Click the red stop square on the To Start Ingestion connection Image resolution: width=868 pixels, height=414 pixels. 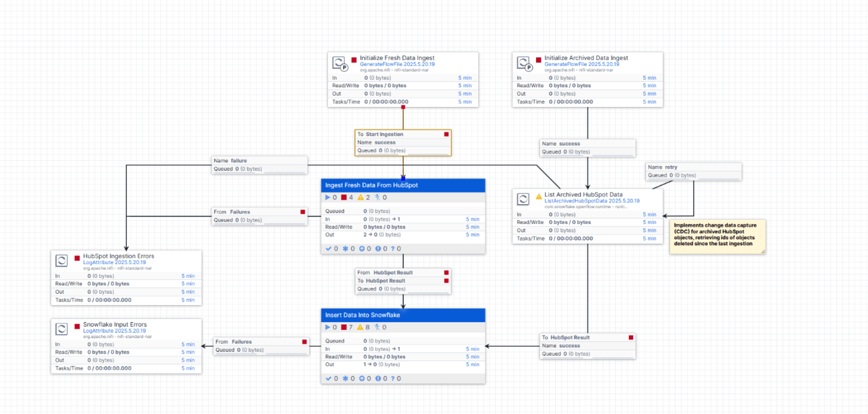[x=447, y=134]
